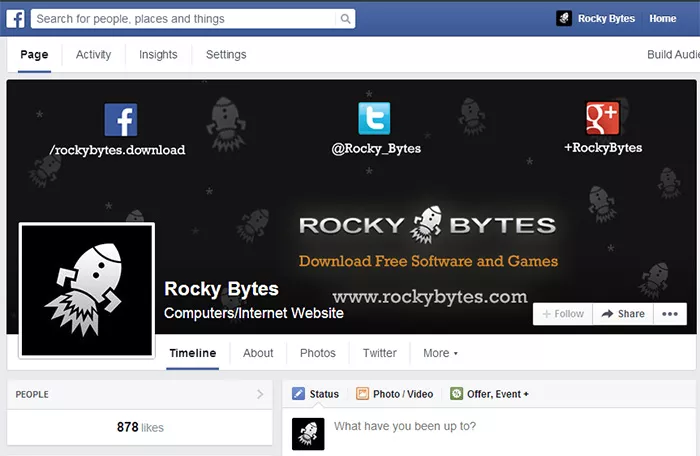Click the Photo / Video icon
Screen dimensions: 700x456
(362, 393)
